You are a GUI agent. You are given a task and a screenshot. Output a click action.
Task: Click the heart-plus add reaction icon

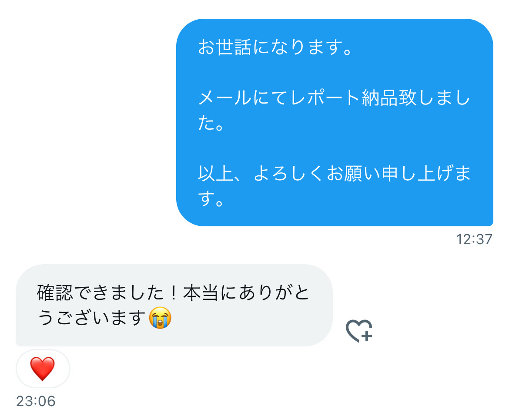pyautogui.click(x=359, y=331)
